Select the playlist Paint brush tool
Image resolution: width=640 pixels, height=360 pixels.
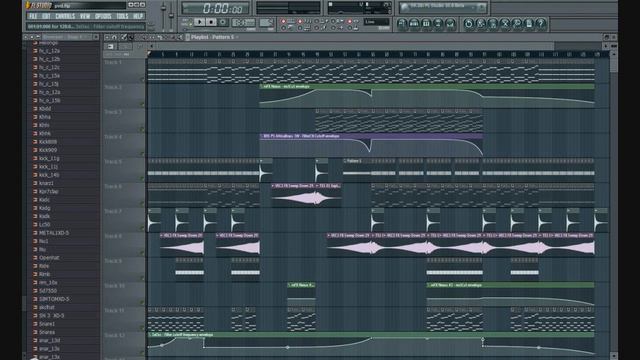tap(131, 37)
